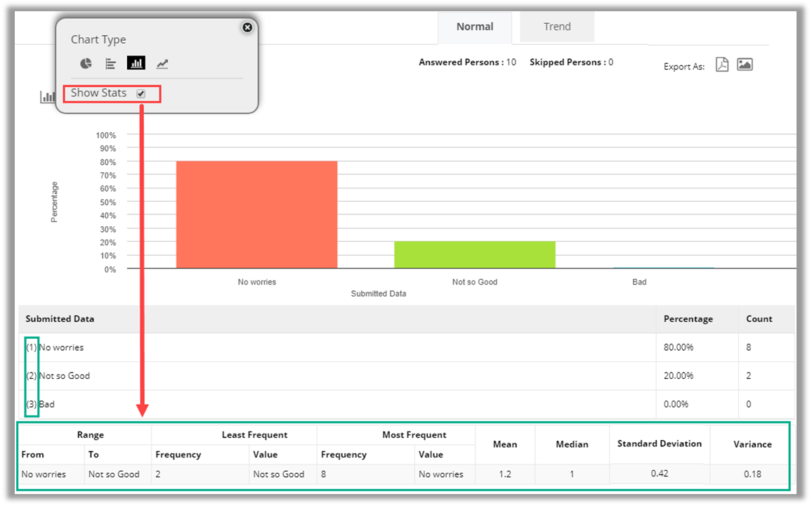Open the Normal tab
Image resolution: width=812 pixels, height=506 pixels.
coord(475,27)
